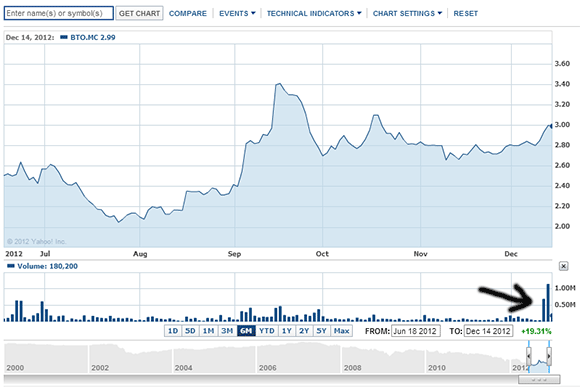
Task: Click the GET CHART button
Action: (x=139, y=13)
